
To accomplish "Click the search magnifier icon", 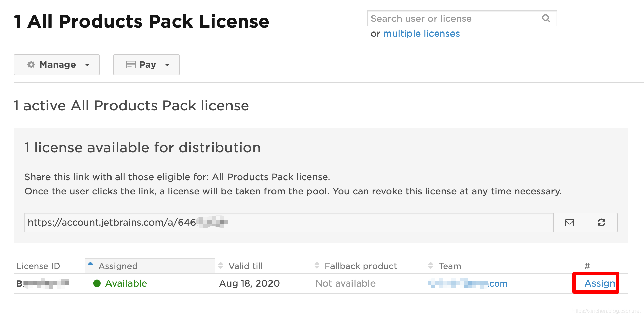I will pos(546,18).
